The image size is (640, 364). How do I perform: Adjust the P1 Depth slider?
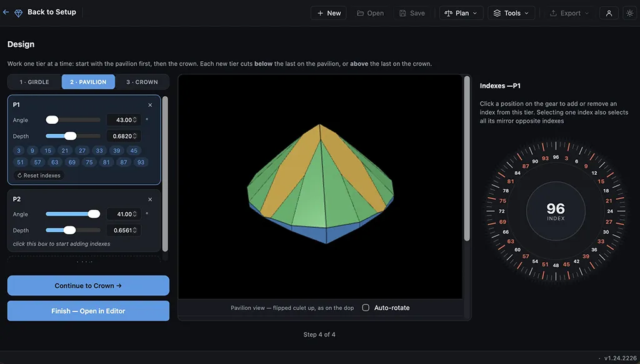point(72,136)
